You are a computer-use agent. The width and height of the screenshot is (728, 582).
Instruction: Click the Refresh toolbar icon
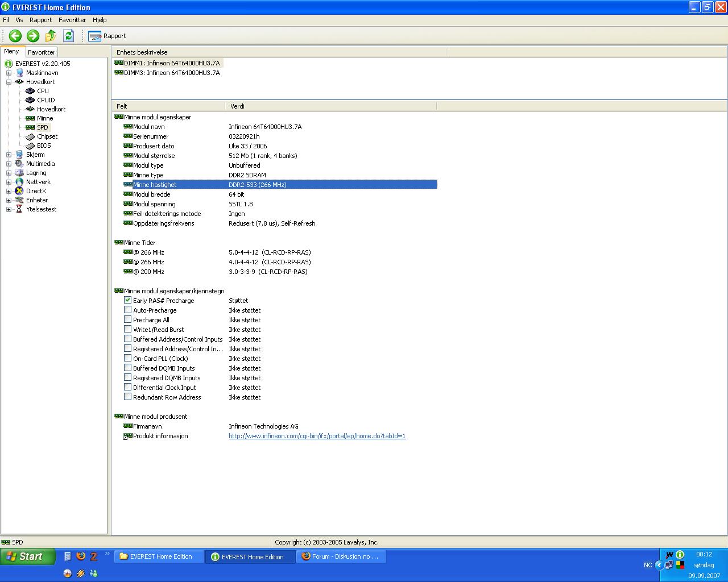(69, 36)
